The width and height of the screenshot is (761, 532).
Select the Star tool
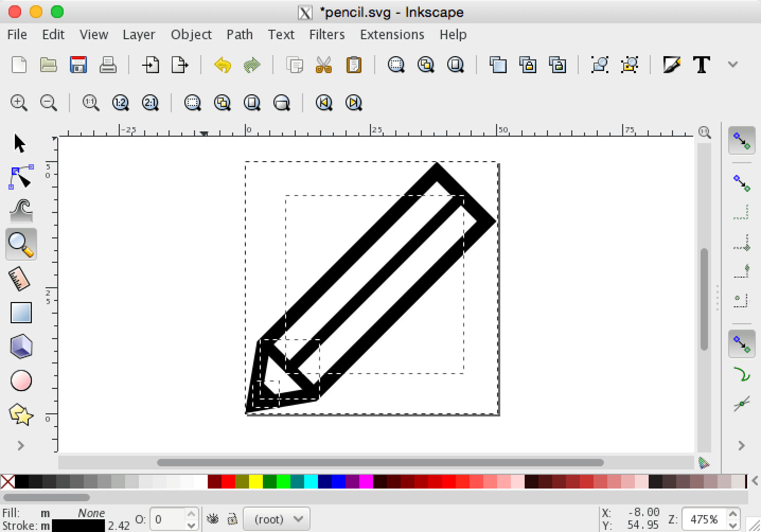pyautogui.click(x=21, y=415)
